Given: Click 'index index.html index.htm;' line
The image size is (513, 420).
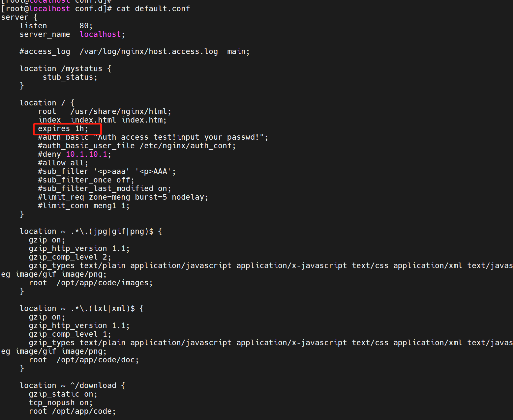Looking at the screenshot, I should tap(102, 120).
